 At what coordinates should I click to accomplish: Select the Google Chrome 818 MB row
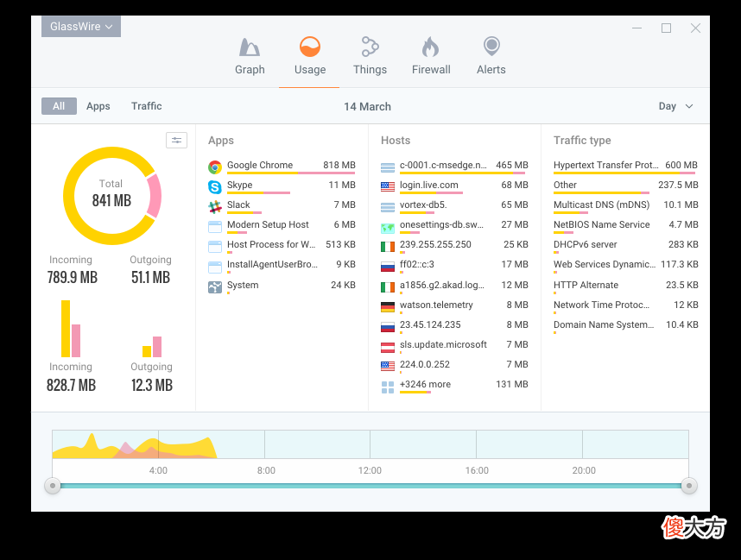coord(282,167)
